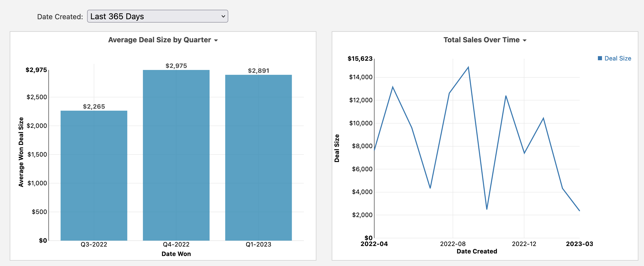Expand the Total Sales Over Time menu
The image size is (644, 266).
[x=524, y=40]
